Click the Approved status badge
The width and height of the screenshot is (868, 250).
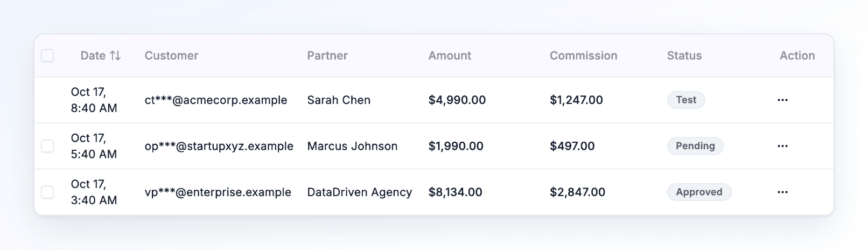[699, 192]
